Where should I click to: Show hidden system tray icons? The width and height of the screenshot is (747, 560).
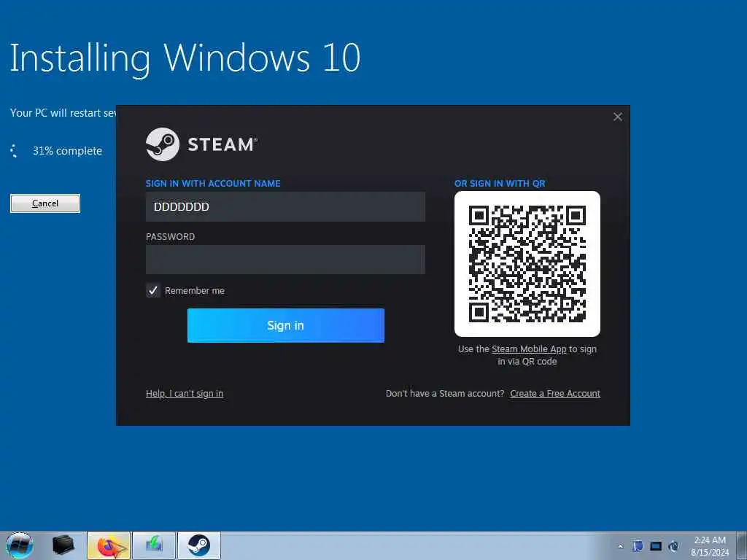pos(620,546)
